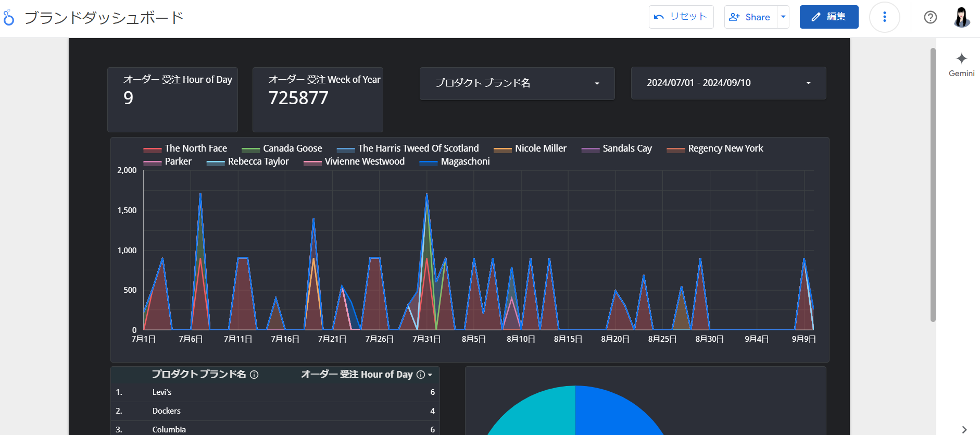The image size is (980, 435).
Task: Toggle The North Face legend entry
Action: point(185,148)
